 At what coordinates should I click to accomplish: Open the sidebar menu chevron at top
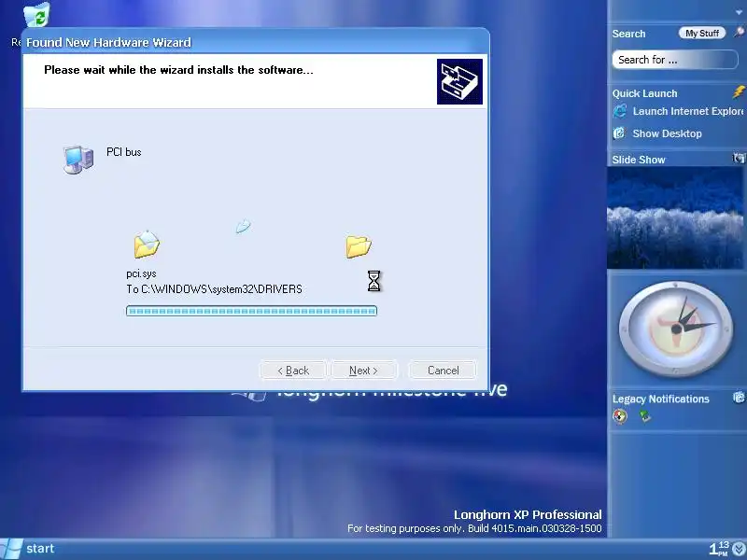[x=739, y=12]
